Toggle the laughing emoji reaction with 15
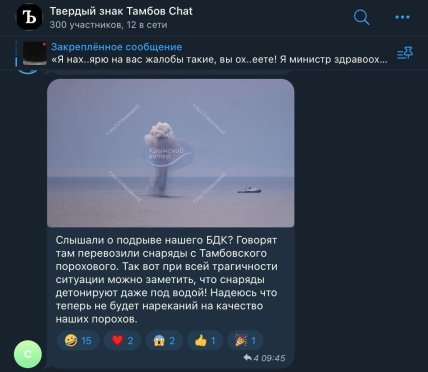This screenshot has width=428, height=372. 78,340
